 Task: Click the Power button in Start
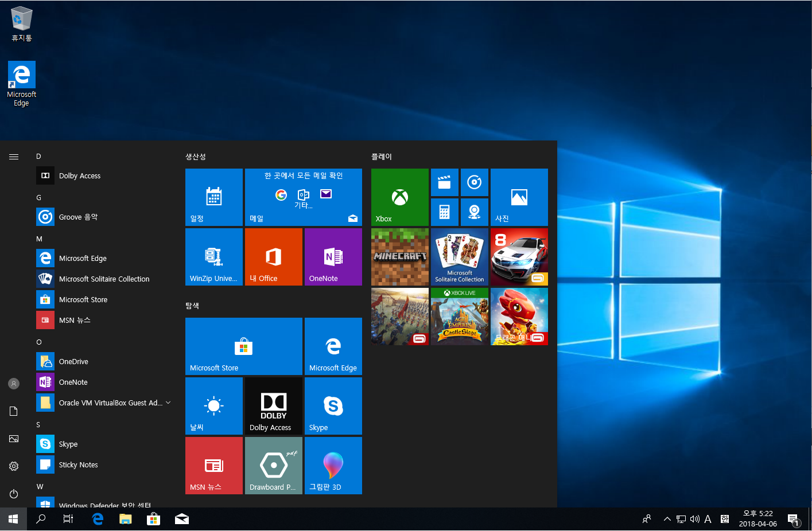pyautogui.click(x=14, y=494)
